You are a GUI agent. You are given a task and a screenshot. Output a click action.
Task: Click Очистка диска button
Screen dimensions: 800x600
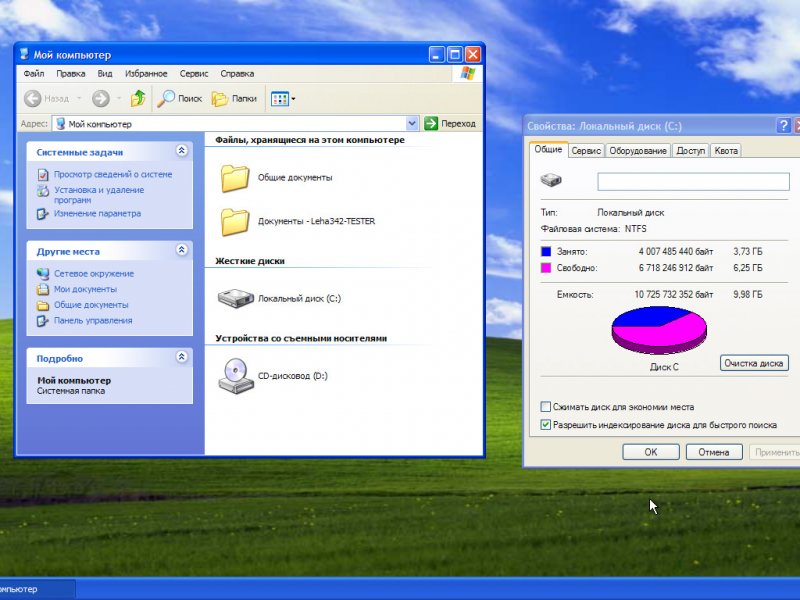pos(754,363)
